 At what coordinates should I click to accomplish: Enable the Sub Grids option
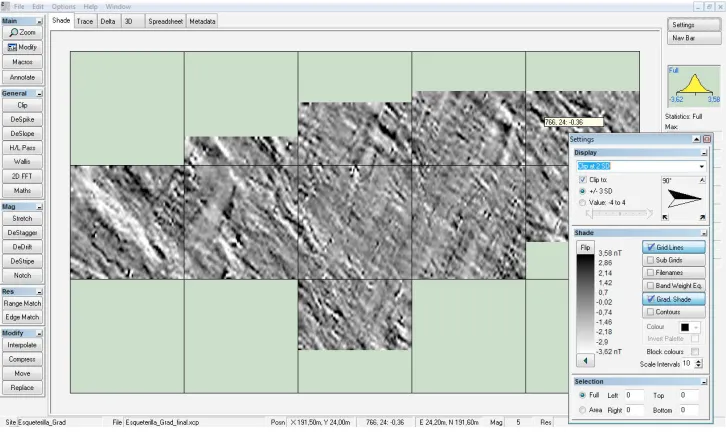click(674, 260)
